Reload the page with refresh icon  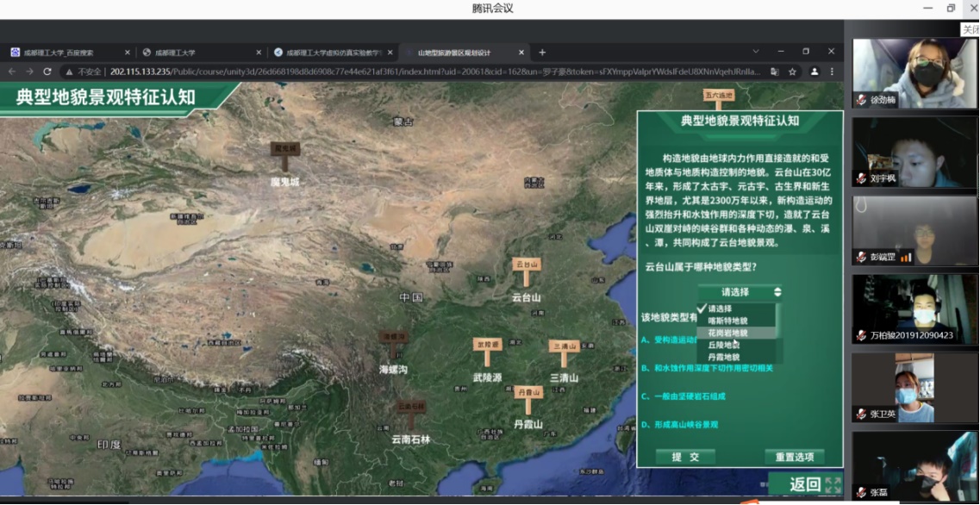pos(48,72)
